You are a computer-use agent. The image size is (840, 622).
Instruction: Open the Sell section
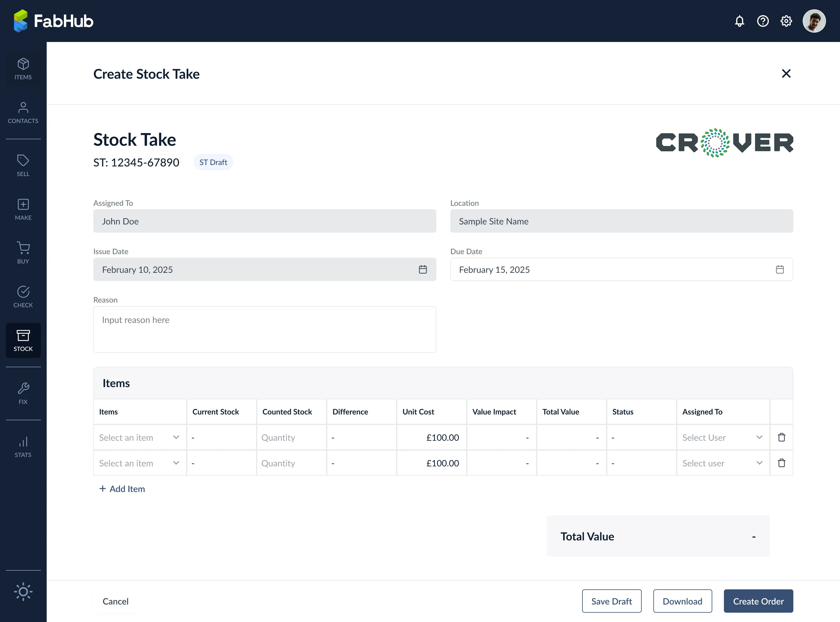23,166
